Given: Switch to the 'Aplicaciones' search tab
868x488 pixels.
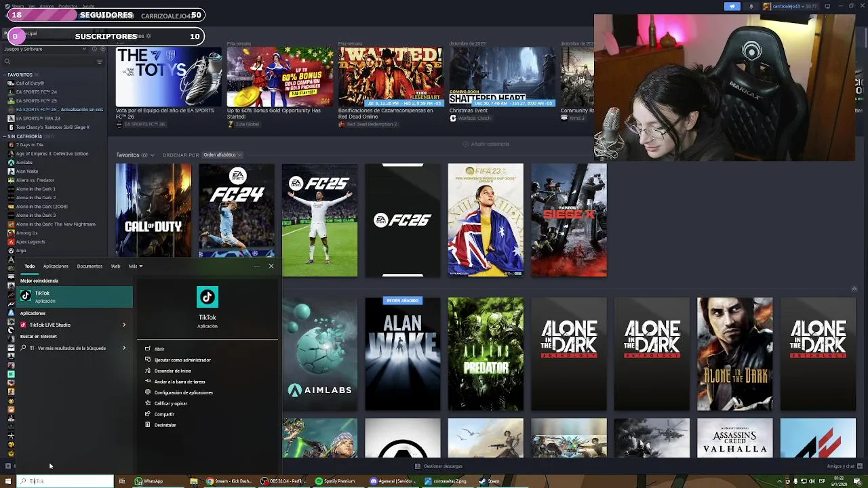Looking at the screenshot, I should pyautogui.click(x=56, y=266).
